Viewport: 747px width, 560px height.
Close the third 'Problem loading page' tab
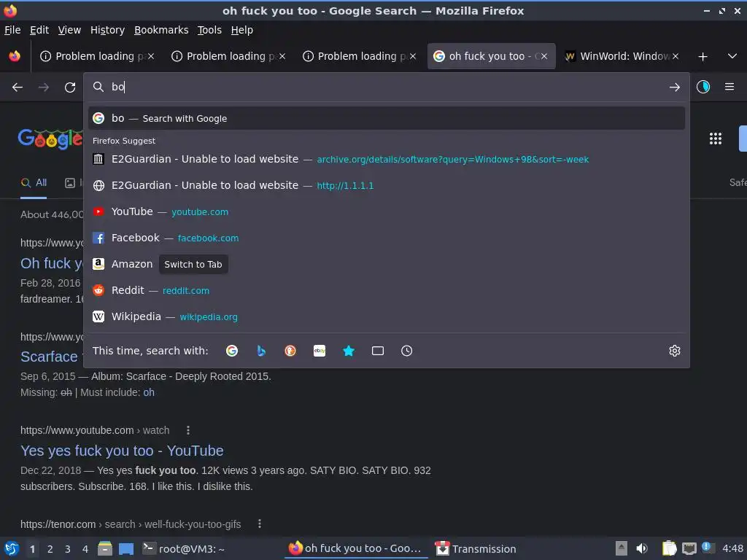(413, 56)
